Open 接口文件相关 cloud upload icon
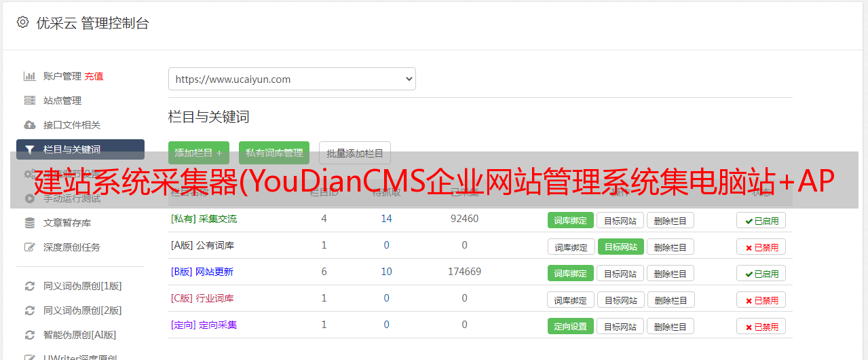868x360 pixels. coord(30,125)
